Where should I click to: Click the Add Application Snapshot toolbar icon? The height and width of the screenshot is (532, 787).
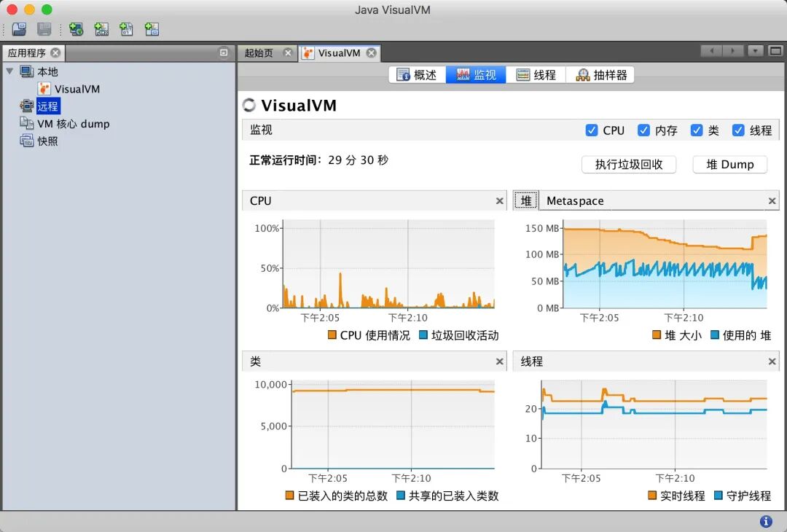point(152,29)
